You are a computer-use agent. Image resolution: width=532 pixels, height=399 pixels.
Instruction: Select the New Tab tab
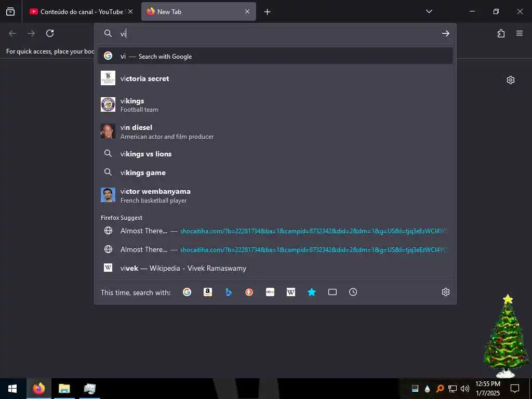[198, 11]
